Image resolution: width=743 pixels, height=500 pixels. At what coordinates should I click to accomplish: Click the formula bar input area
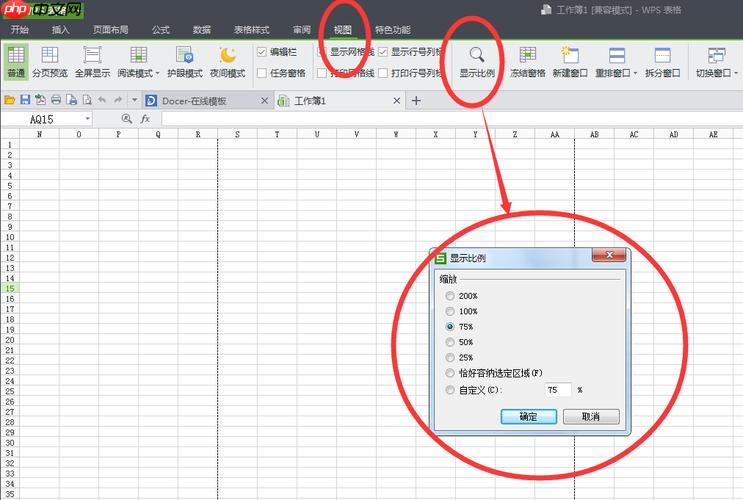(x=452, y=119)
